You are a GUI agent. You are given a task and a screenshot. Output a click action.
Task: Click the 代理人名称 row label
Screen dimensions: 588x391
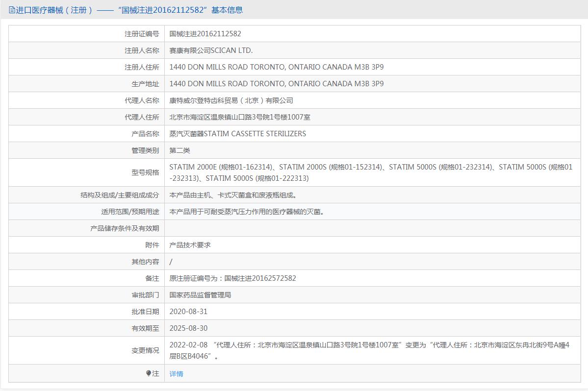(x=142, y=100)
